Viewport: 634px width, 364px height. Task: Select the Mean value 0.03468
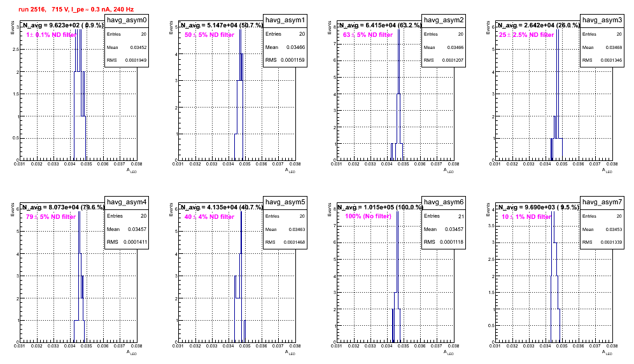614,48
